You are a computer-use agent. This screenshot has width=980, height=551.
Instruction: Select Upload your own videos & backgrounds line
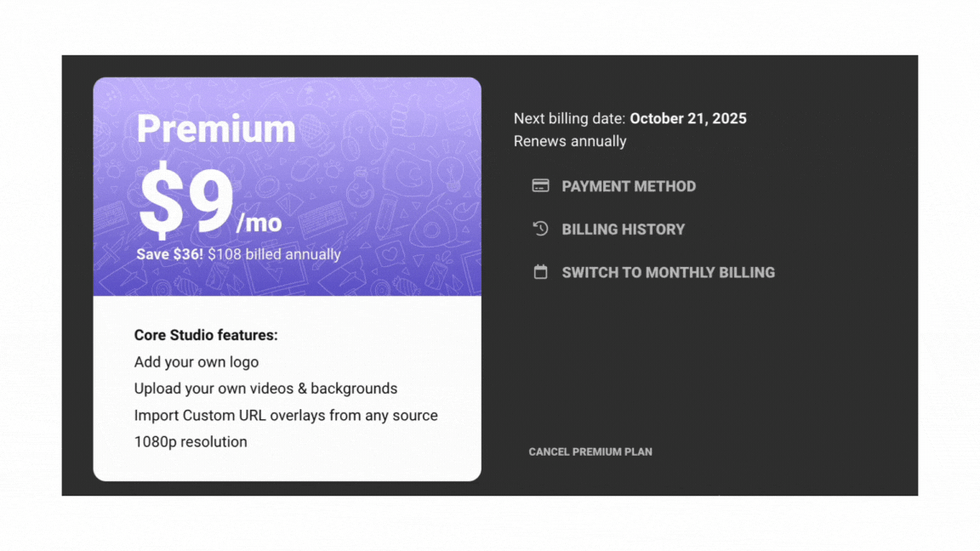point(265,389)
